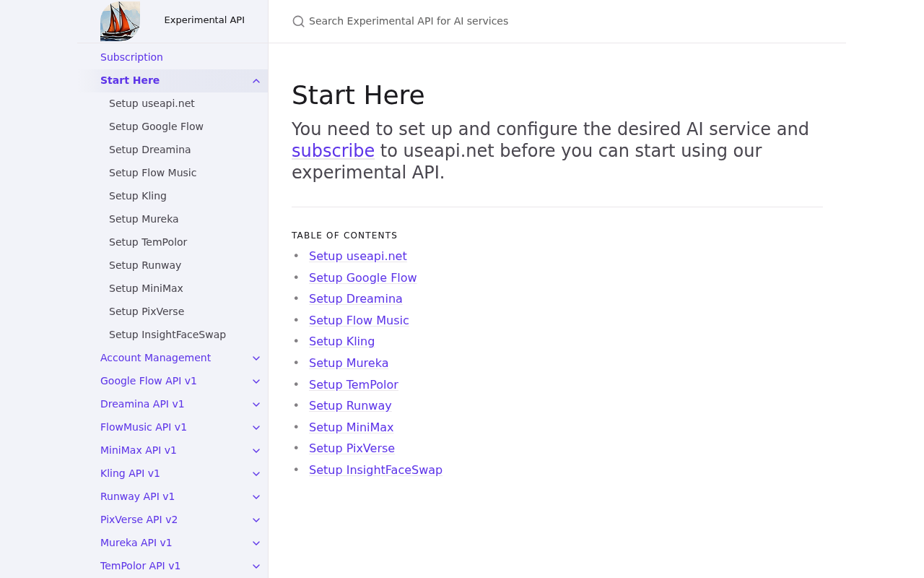Select Setup useapi.net in sidebar
This screenshot has height=578, width=924.
pos(152,103)
